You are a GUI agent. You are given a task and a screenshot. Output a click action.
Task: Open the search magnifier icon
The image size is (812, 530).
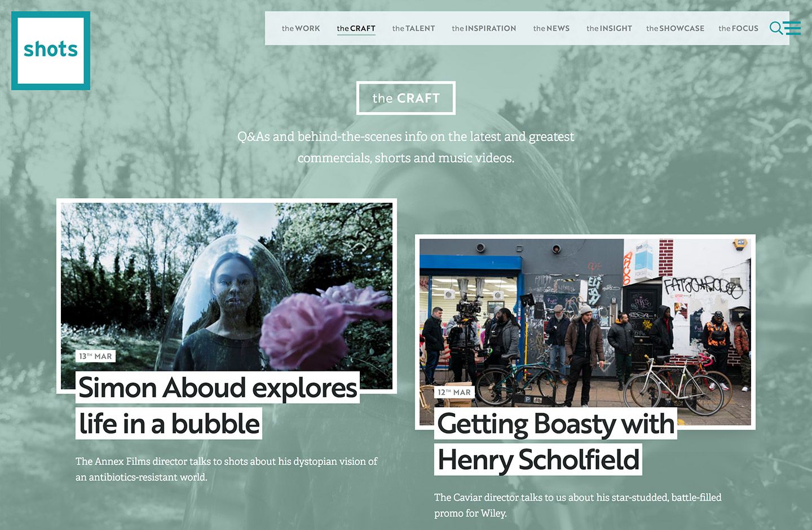click(776, 28)
